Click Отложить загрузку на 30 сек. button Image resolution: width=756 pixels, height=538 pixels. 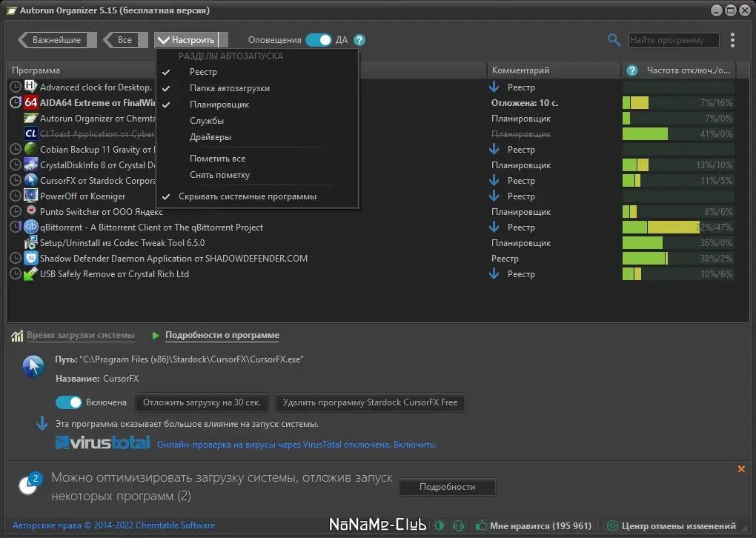point(202,402)
